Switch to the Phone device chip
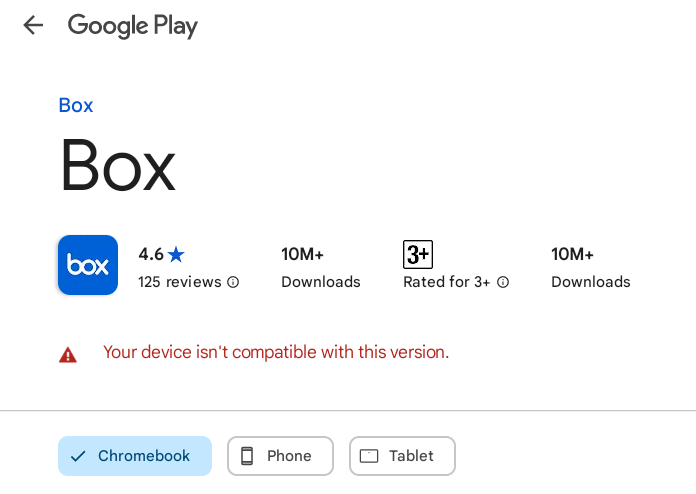This screenshot has height=494, width=696. pyautogui.click(x=280, y=456)
